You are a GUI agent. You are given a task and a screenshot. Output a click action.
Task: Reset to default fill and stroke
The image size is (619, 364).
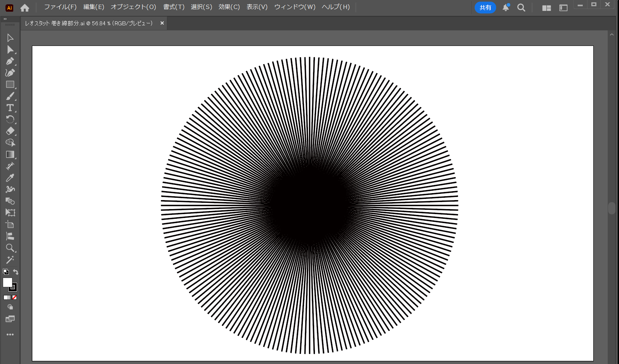5,272
